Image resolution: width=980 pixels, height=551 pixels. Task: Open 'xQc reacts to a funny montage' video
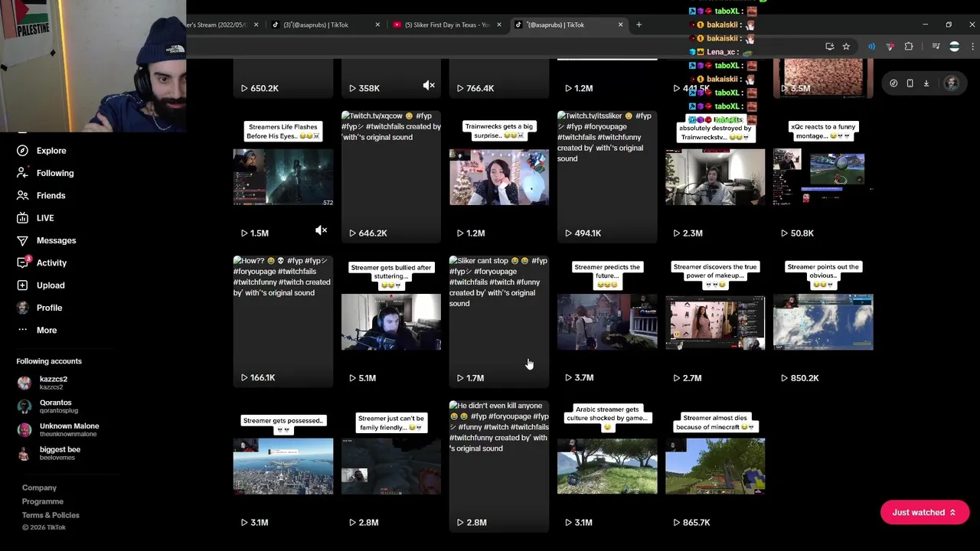point(823,177)
